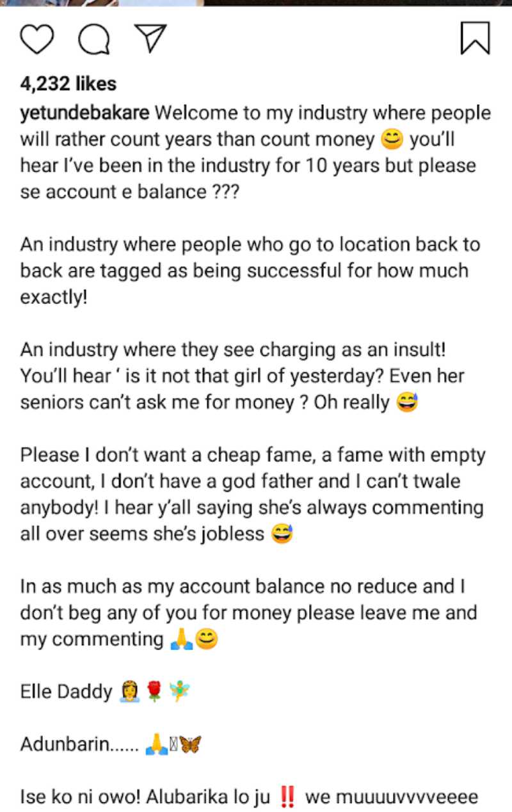Click the red rose emoji
Screen dimensions: 512x812
(x=154, y=692)
